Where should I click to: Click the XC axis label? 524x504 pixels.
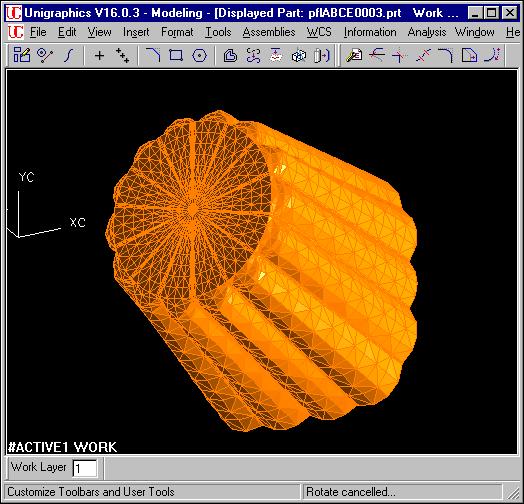click(78, 222)
